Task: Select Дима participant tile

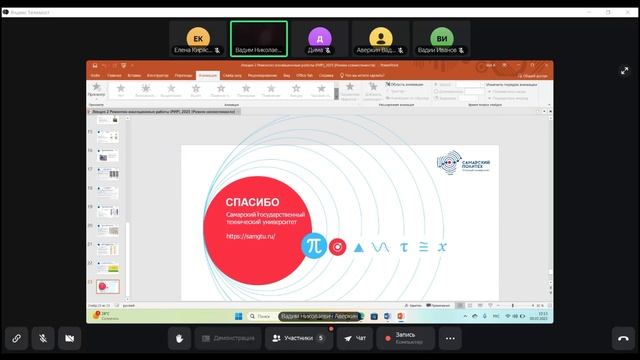Action: [x=320, y=39]
